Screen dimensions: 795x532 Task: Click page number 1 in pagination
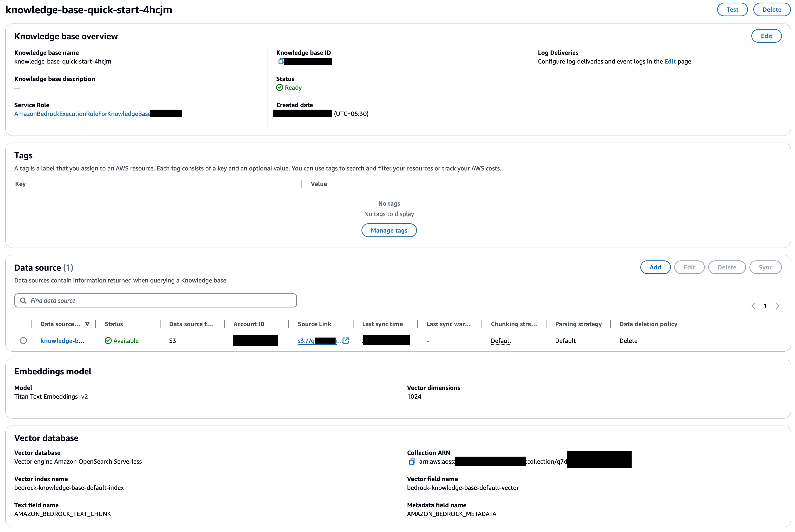tap(765, 306)
